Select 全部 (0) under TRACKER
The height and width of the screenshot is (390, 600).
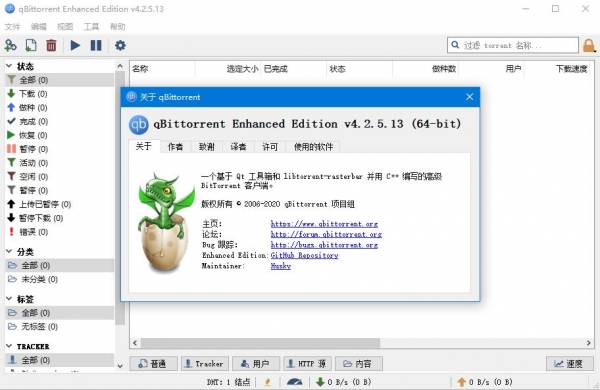tap(59, 360)
